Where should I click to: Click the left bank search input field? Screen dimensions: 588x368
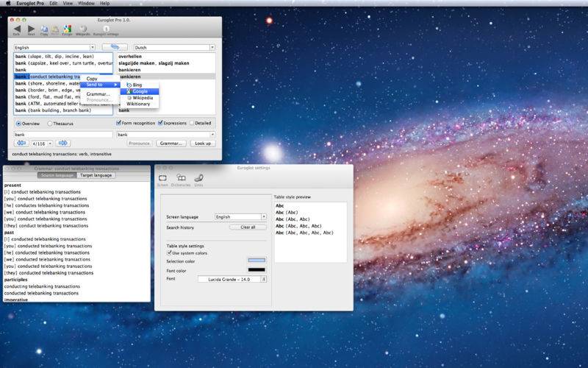63,135
